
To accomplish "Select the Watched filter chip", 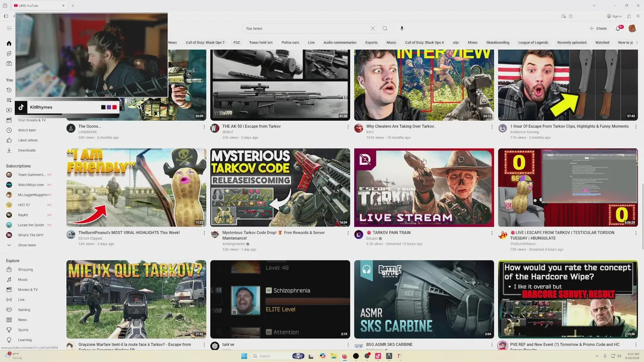I will (602, 43).
